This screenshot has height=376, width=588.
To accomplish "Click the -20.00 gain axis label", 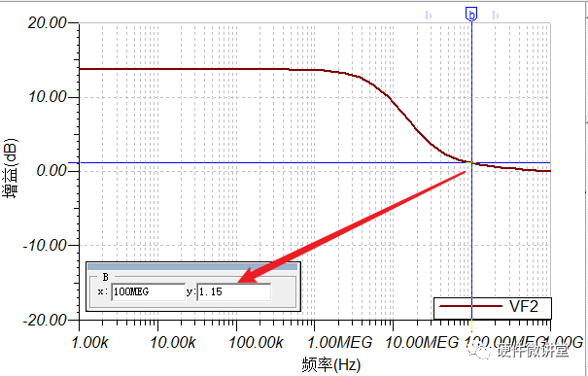I will pyautogui.click(x=45, y=320).
